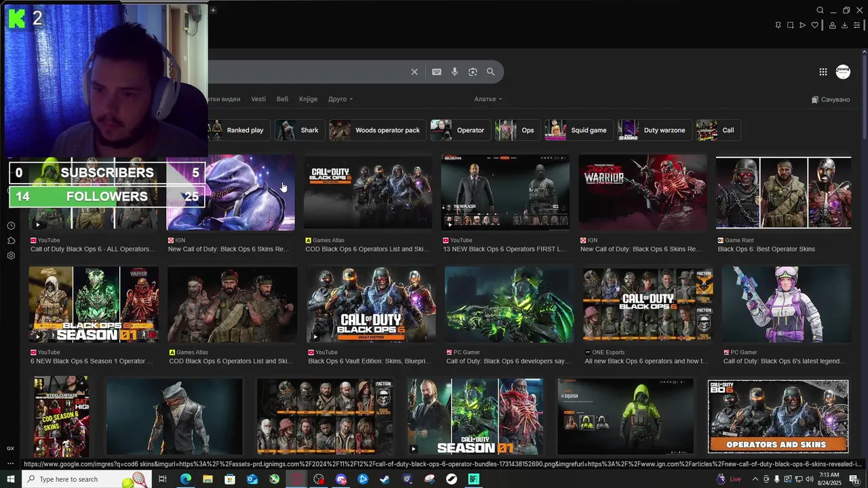868x488 pixels.
Task: Open 'All new Black Ops 6 operators' ONE Esports link
Action: click(646, 361)
